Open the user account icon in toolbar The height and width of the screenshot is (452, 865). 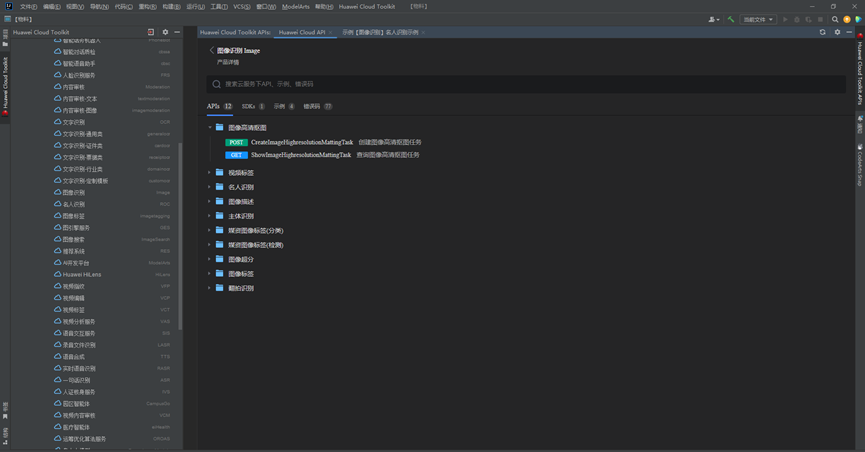coord(713,19)
